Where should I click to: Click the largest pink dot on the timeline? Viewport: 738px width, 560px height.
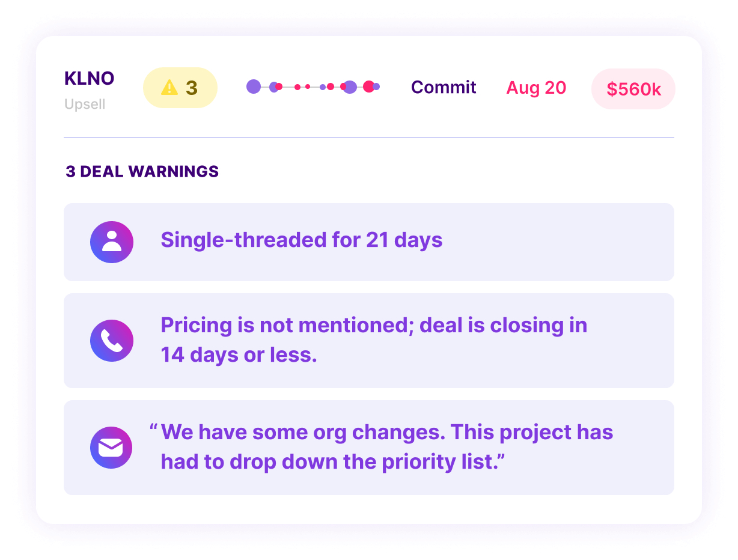point(369,87)
